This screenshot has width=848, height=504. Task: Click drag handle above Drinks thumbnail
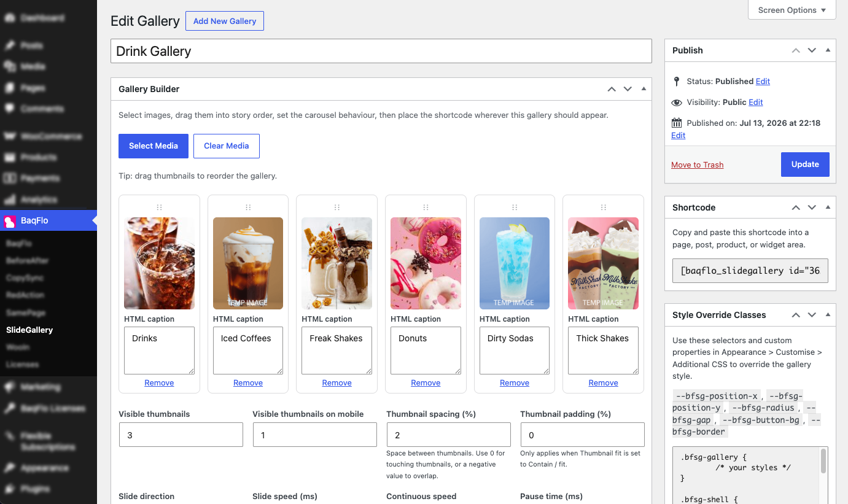(160, 207)
